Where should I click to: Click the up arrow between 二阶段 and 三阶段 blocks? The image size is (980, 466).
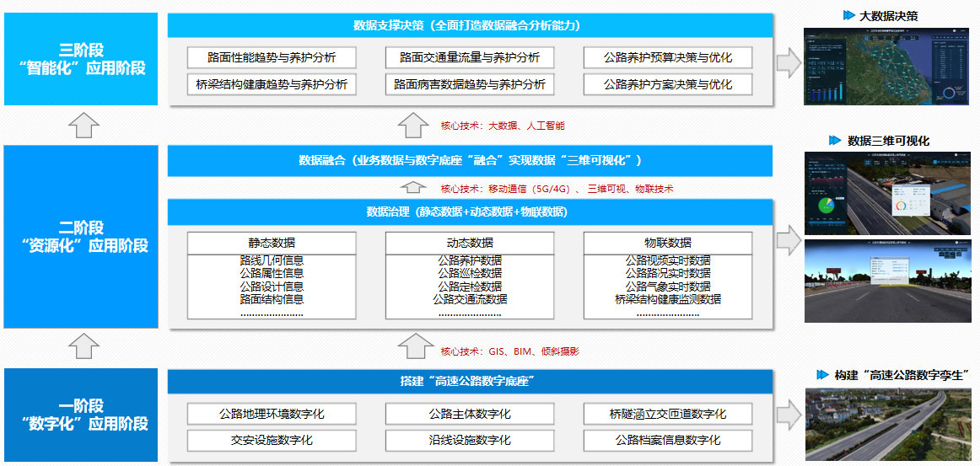click(83, 126)
